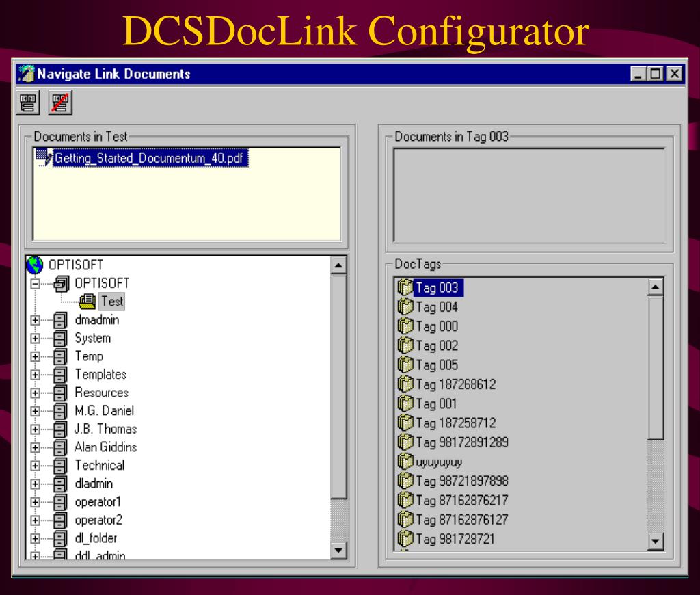This screenshot has height=595, width=700.
Task: Expand the operator2 cabinet
Action: (36, 520)
